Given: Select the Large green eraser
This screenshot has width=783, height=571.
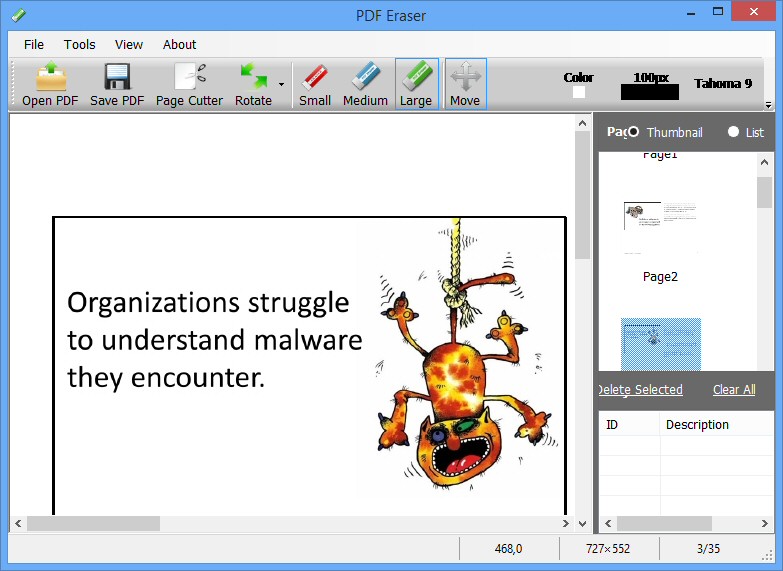Looking at the screenshot, I should pos(416,84).
